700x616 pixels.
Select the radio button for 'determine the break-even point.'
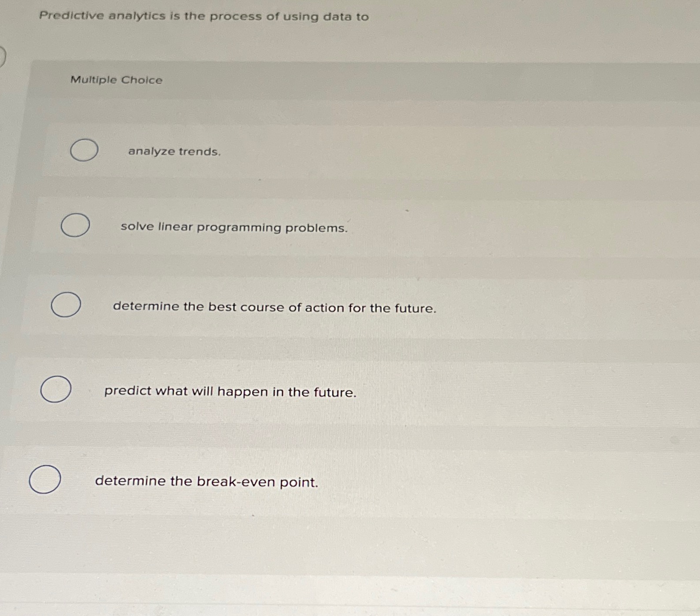(x=45, y=479)
